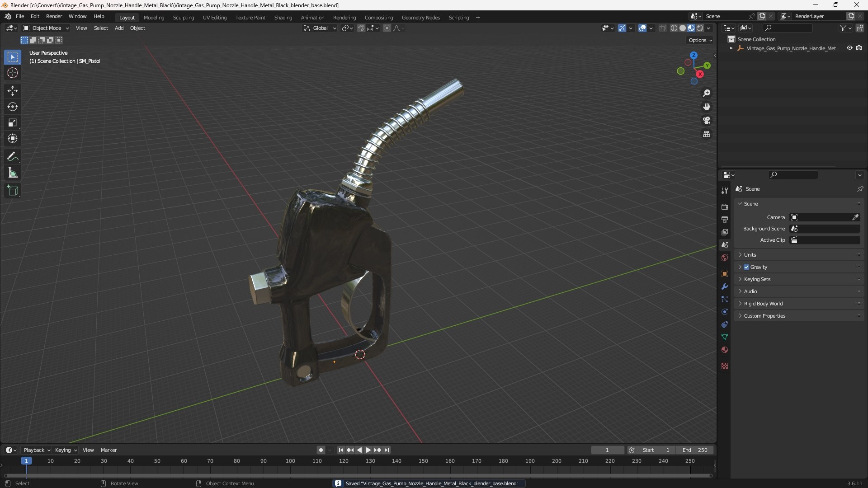
Task: Open the Modifier wrench properties tab
Action: [725, 286]
